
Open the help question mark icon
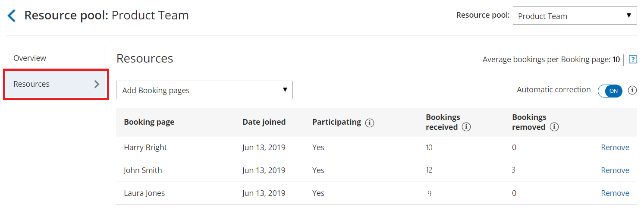(x=633, y=60)
